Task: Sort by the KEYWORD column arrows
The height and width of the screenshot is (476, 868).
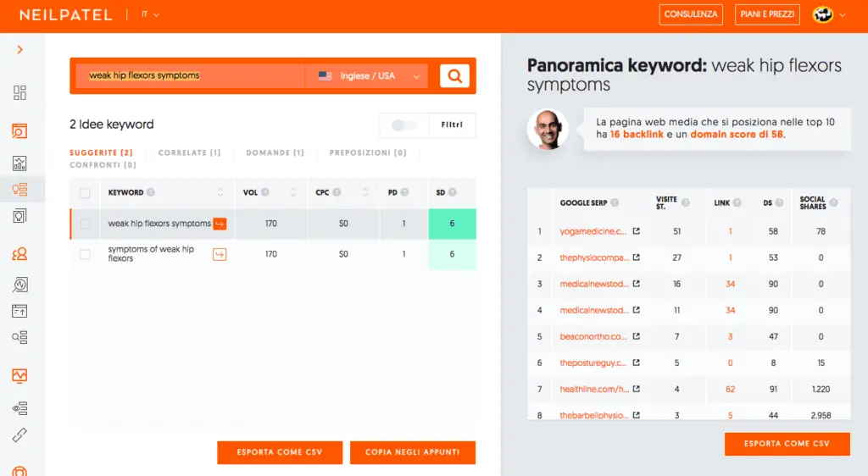Action: coord(220,192)
